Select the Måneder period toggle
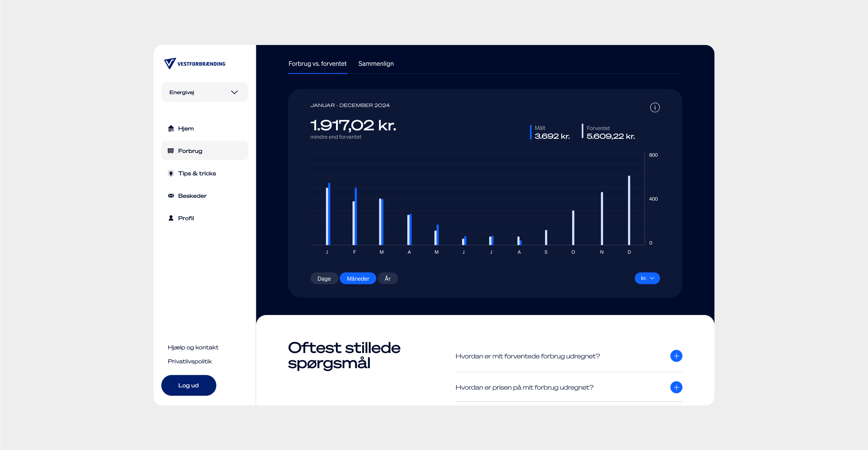868x450 pixels. click(x=357, y=279)
